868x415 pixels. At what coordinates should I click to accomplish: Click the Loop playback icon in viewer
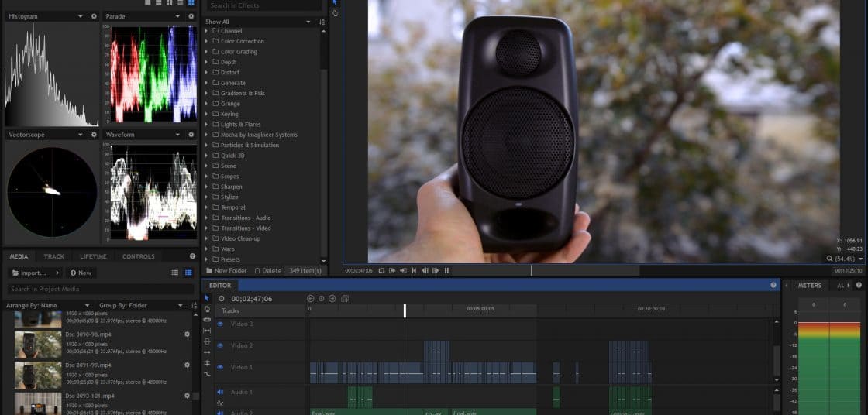pyautogui.click(x=381, y=270)
